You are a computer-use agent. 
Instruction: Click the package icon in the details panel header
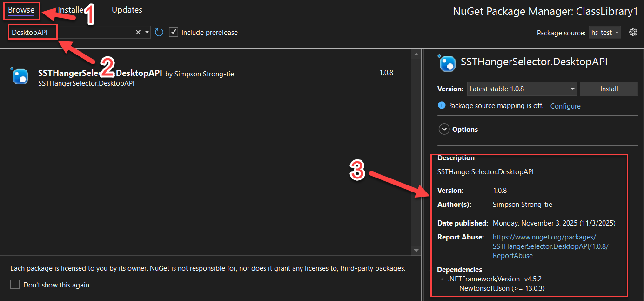point(447,62)
